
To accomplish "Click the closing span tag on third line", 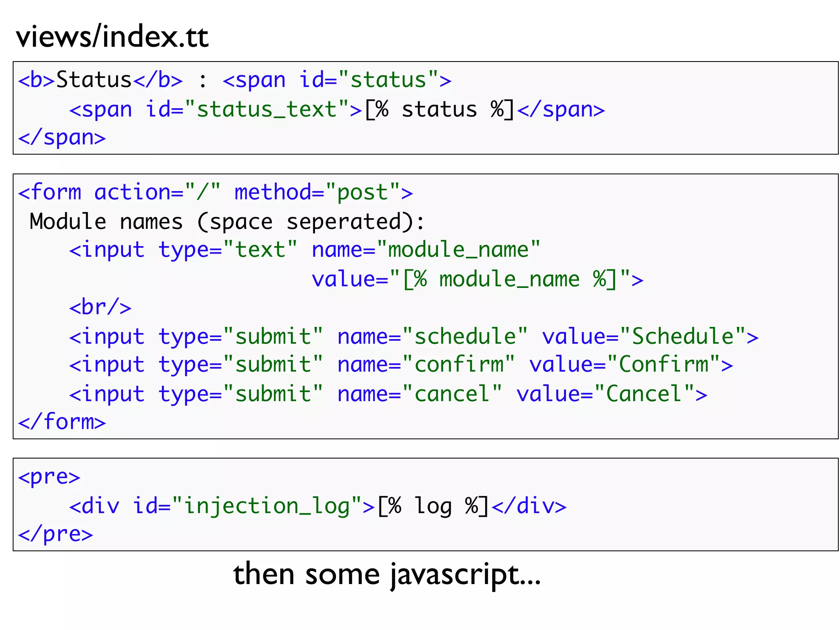I will [x=62, y=138].
